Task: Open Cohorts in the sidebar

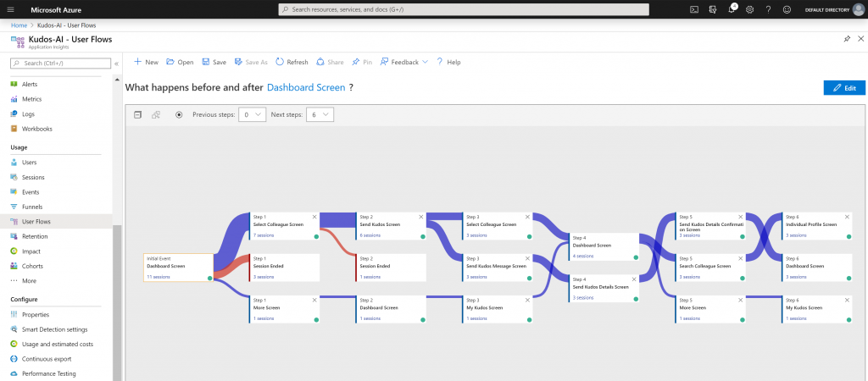Action: 32,266
